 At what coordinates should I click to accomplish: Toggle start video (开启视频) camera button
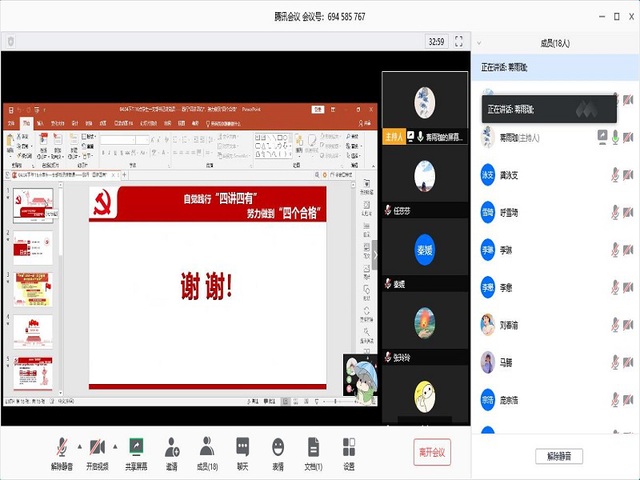[x=99, y=452]
